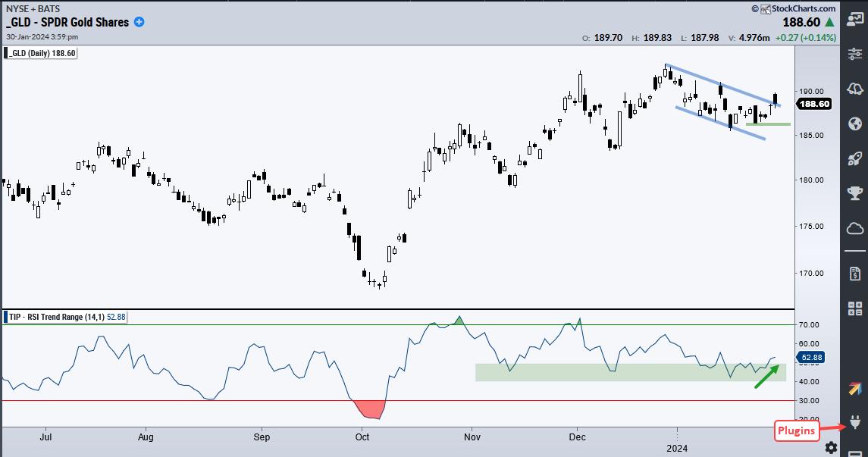Viewport: 868px width, 457px height.
Task: Open the Plugins plug icon
Action: (x=854, y=422)
